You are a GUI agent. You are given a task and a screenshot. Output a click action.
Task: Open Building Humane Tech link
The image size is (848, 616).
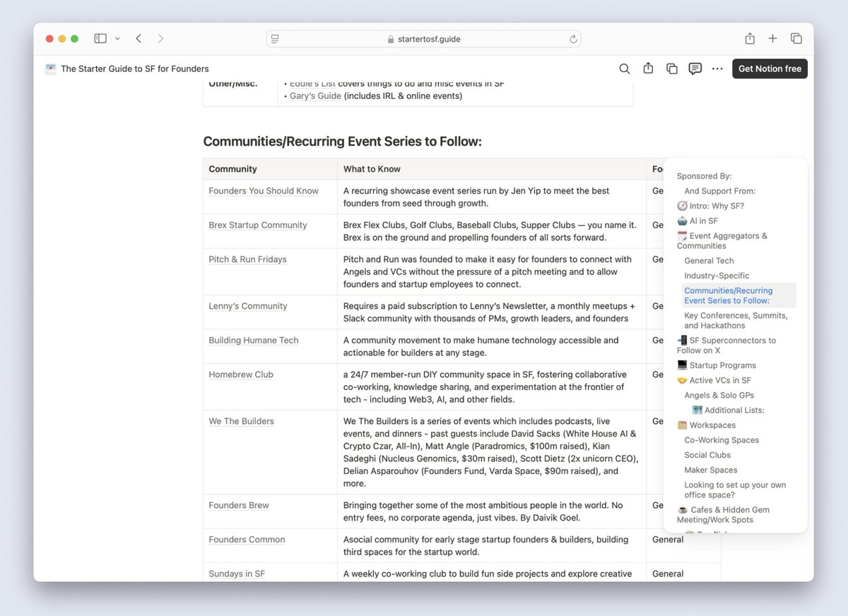[254, 340]
